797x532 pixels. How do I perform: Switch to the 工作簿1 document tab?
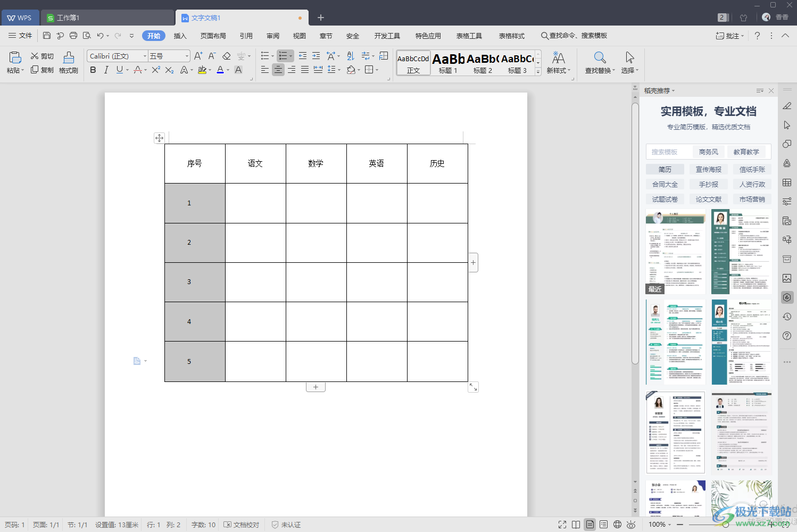point(107,18)
